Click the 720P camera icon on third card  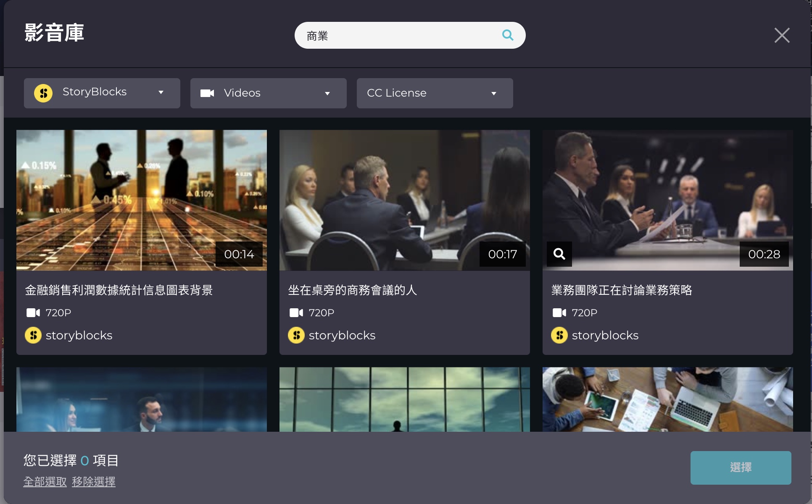(559, 312)
